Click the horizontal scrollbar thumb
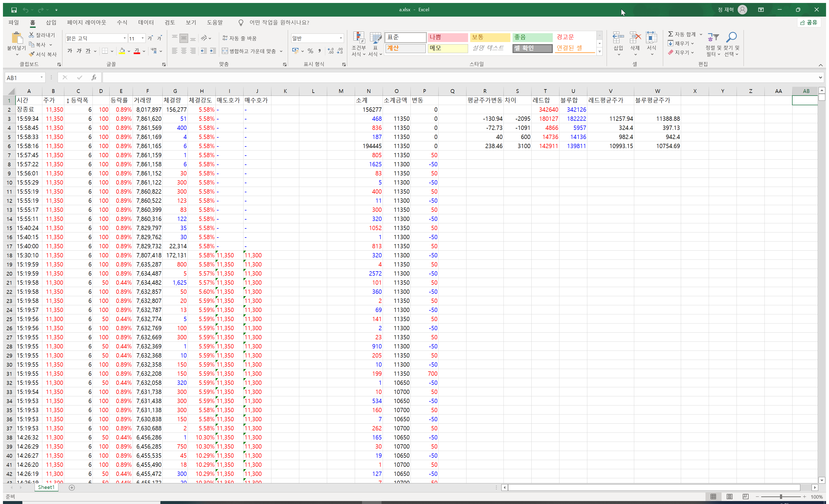This screenshot has width=829, height=504. [x=654, y=487]
